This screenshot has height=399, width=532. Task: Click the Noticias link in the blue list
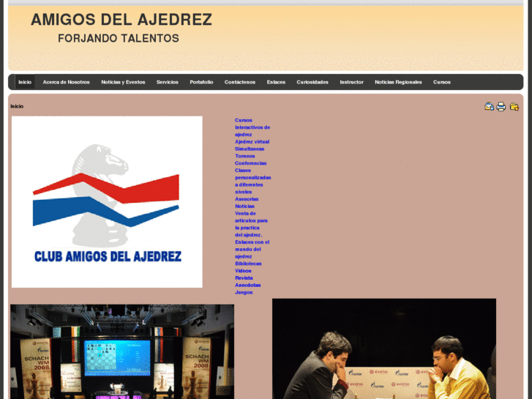click(244, 206)
